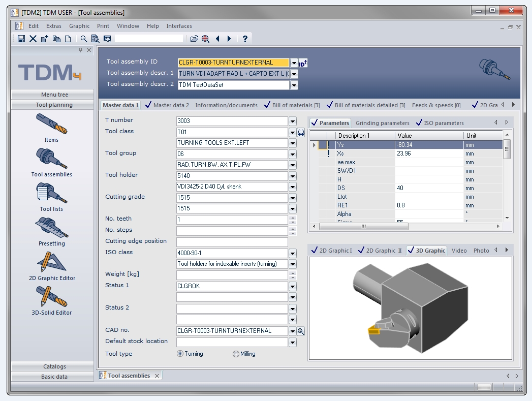Expand the ISO class dropdown
Viewport: 532px width, 401px height.
pos(292,253)
